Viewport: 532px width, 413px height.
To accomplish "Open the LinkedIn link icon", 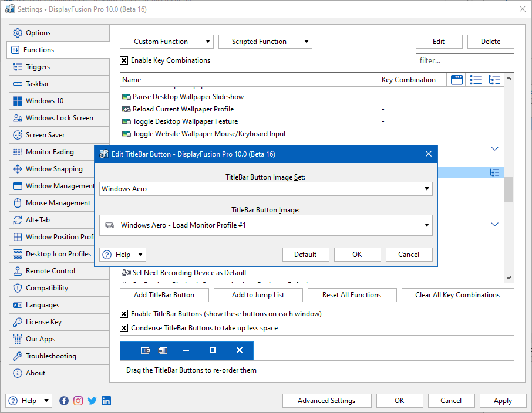I will pyautogui.click(x=106, y=401).
